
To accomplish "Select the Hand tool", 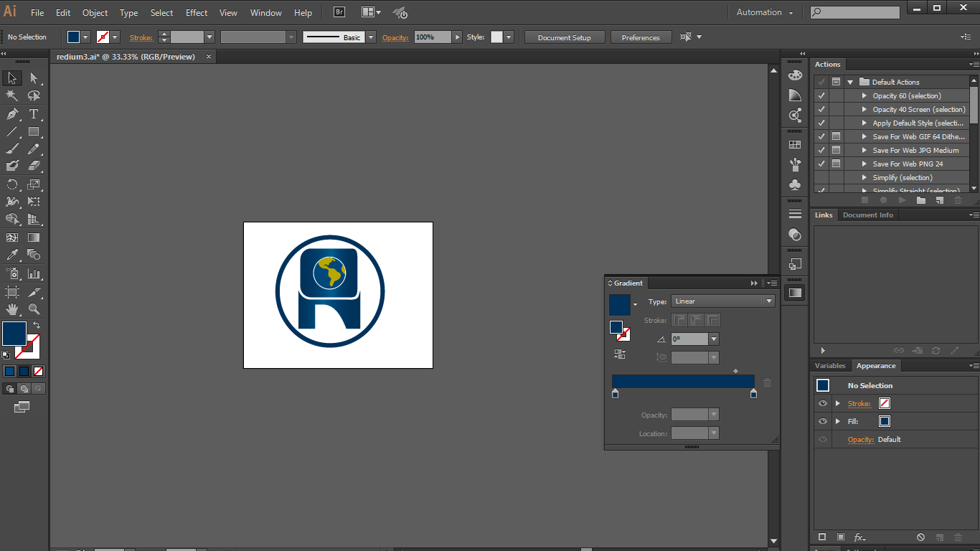I will coord(12,309).
